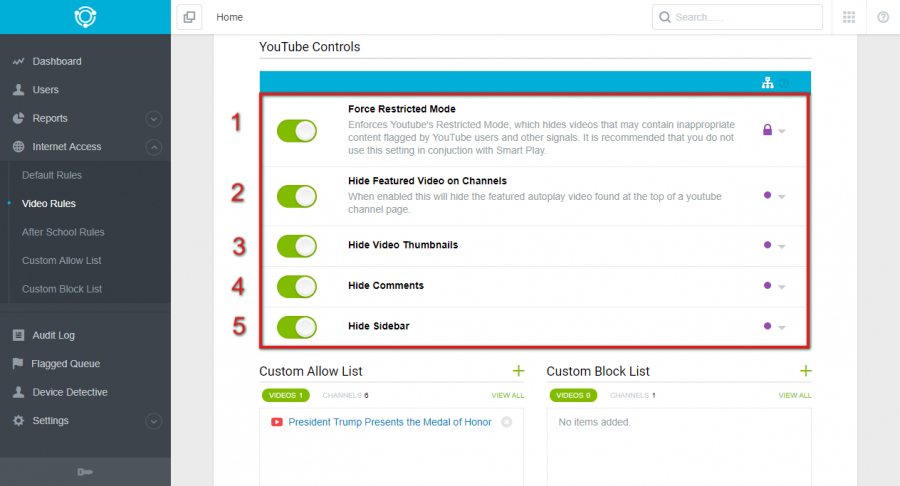Image resolution: width=900 pixels, height=486 pixels.
Task: Collapse the Internet Access chevron
Action: point(153,147)
